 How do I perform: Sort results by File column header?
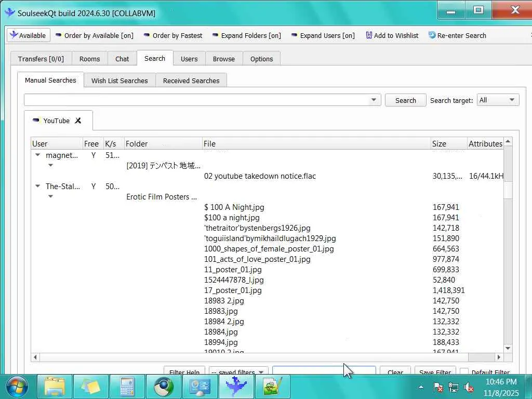(x=316, y=143)
